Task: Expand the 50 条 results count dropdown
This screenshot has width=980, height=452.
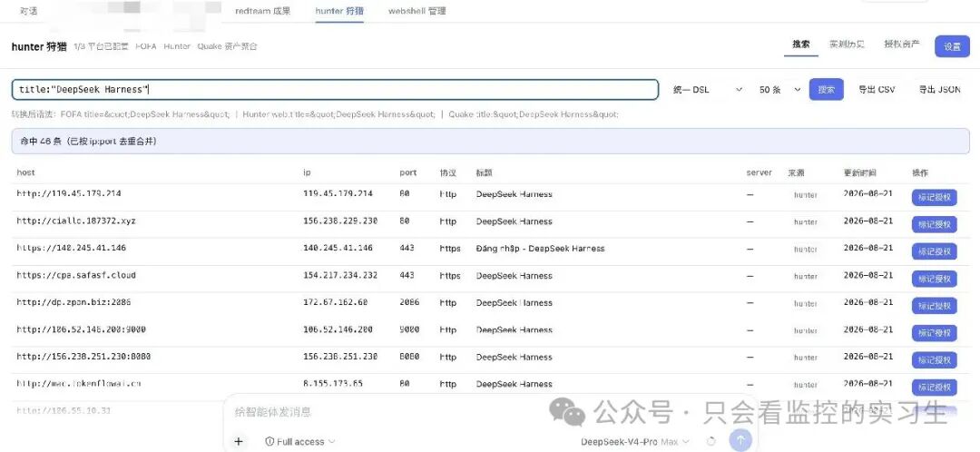Action: click(779, 89)
